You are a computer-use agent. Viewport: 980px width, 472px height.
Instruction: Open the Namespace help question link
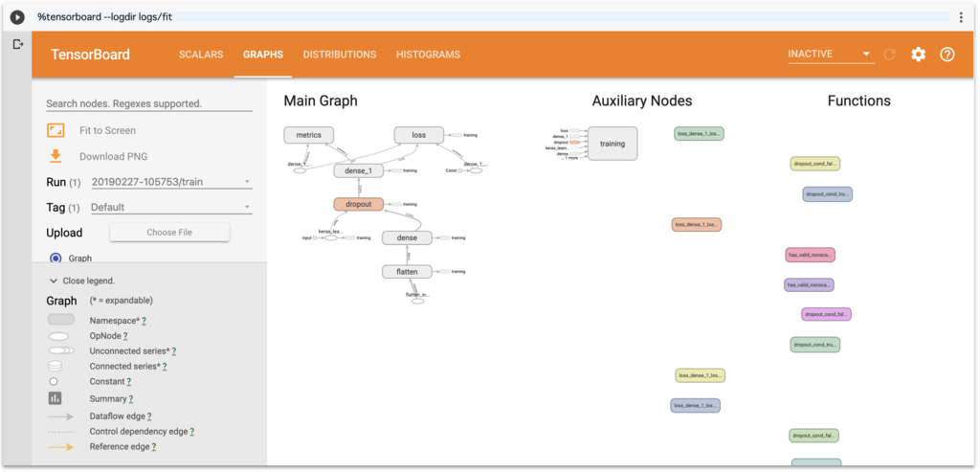pyautogui.click(x=144, y=321)
